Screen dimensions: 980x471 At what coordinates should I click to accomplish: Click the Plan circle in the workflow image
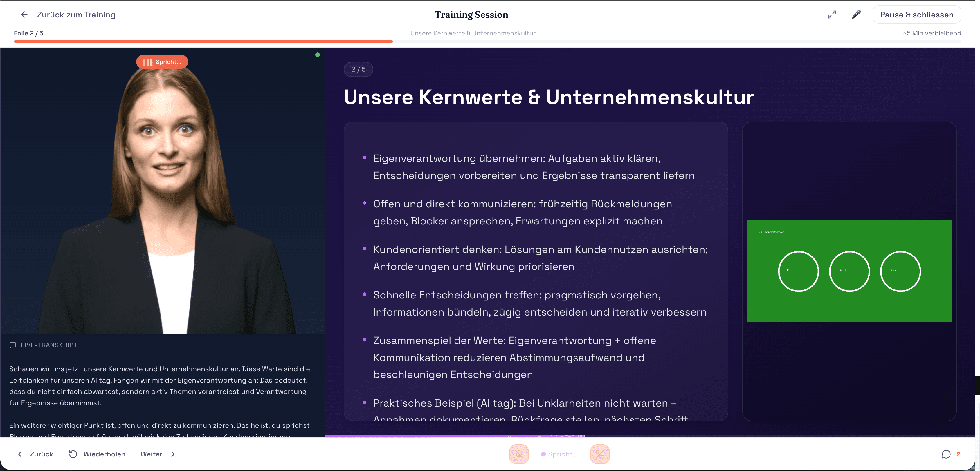point(798,271)
